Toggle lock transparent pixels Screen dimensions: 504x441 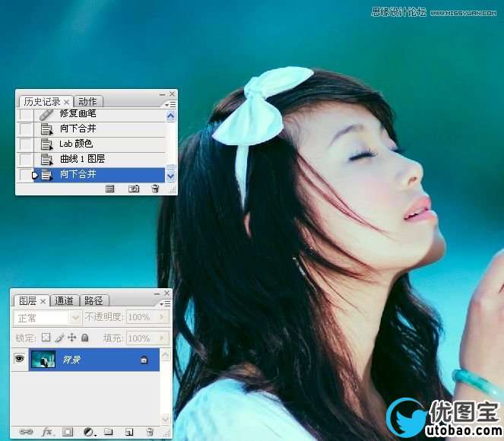click(46, 337)
